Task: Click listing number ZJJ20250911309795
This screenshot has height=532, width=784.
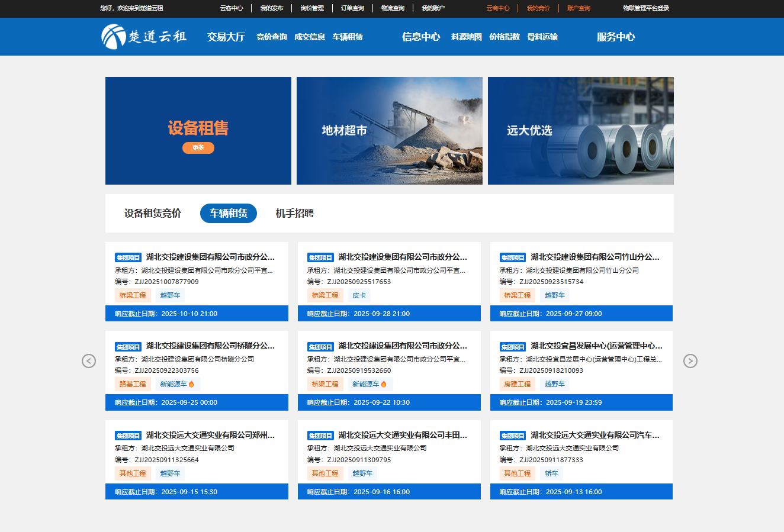Action: click(x=359, y=460)
